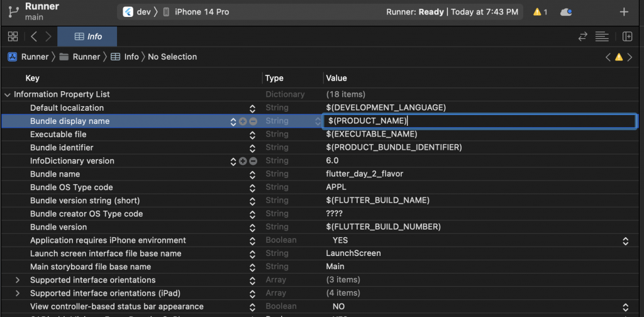
Task: Select the Info editor tab
Action: 87,36
